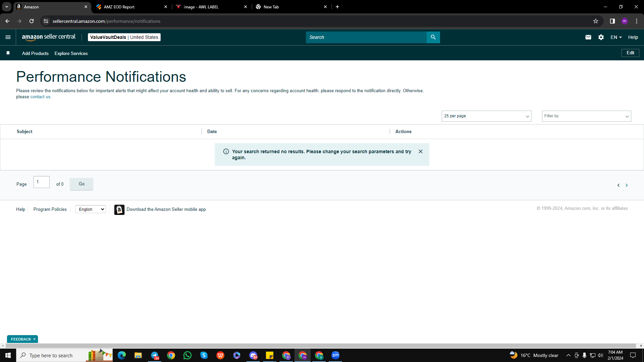
Task: Click Download the Amazon Seller mobile app
Action: [x=166, y=209]
